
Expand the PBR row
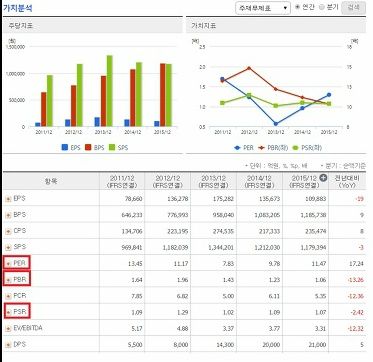tap(8, 280)
